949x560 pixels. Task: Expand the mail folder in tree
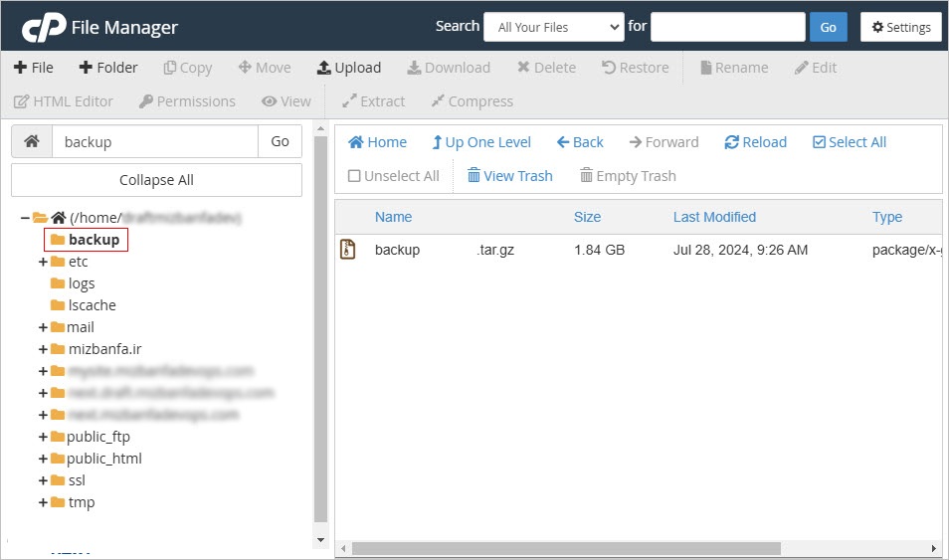point(43,327)
